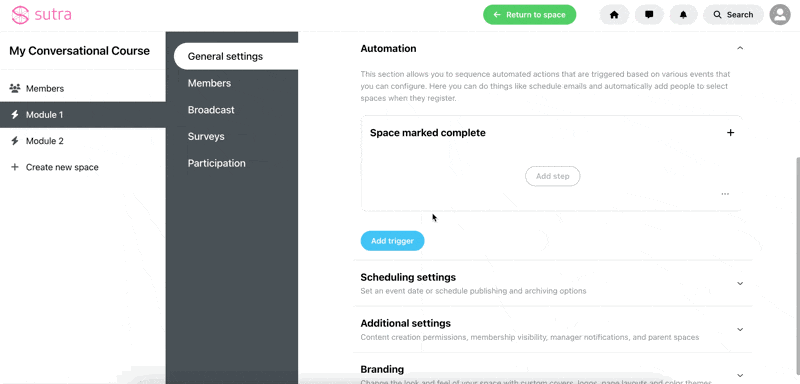Click the Sutra logo
The height and width of the screenshot is (384, 800).
(41, 15)
